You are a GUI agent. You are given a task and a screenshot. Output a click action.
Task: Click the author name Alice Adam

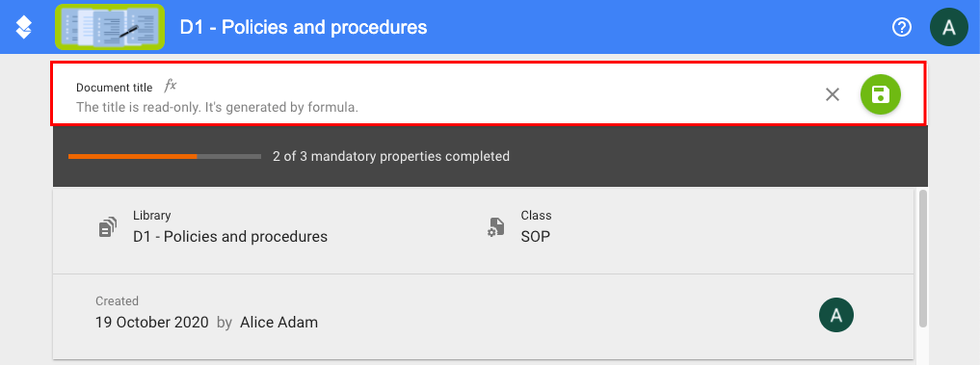[x=278, y=323]
